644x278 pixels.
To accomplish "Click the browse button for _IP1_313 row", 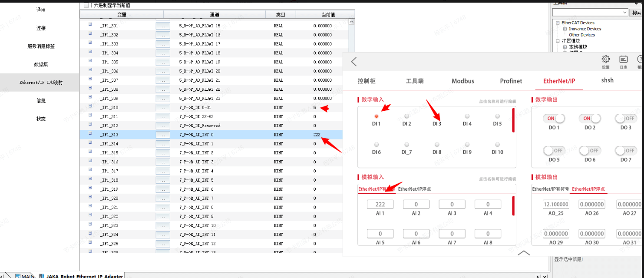I will coord(163,135).
